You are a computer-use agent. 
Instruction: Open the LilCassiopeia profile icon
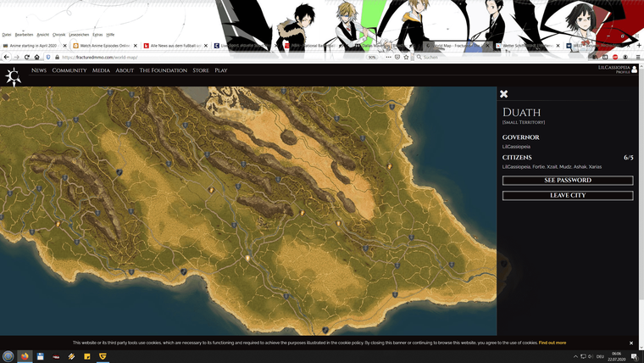pos(634,70)
